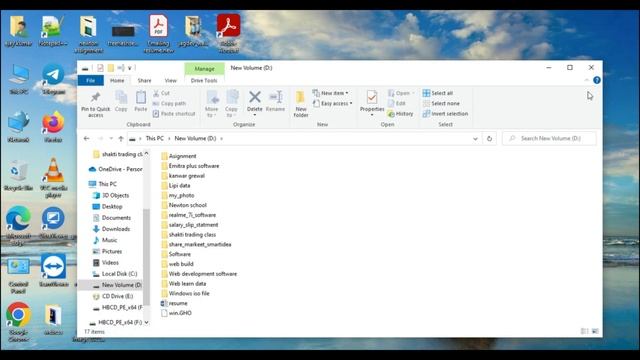Create a New folder from the ribbon
Screen dimensions: 640x360
(x=301, y=104)
